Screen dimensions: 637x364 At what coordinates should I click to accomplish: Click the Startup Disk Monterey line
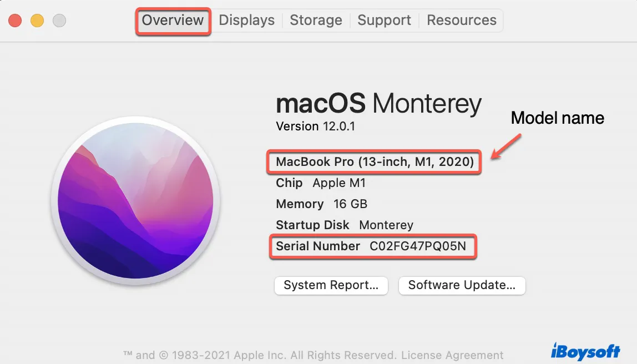344,225
